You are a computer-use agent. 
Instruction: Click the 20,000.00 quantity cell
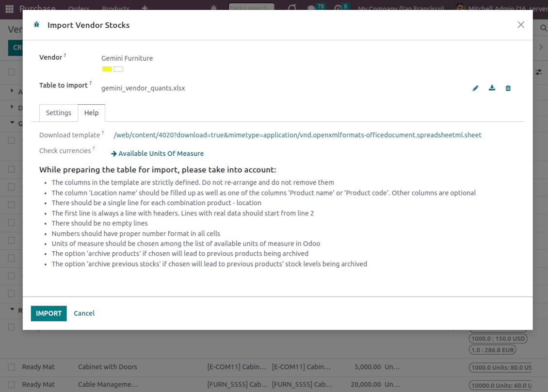[x=366, y=385]
